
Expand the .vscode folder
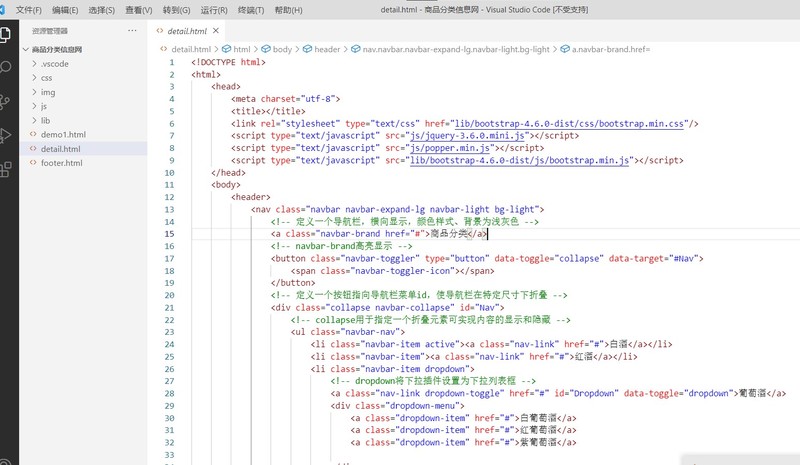click(x=34, y=64)
